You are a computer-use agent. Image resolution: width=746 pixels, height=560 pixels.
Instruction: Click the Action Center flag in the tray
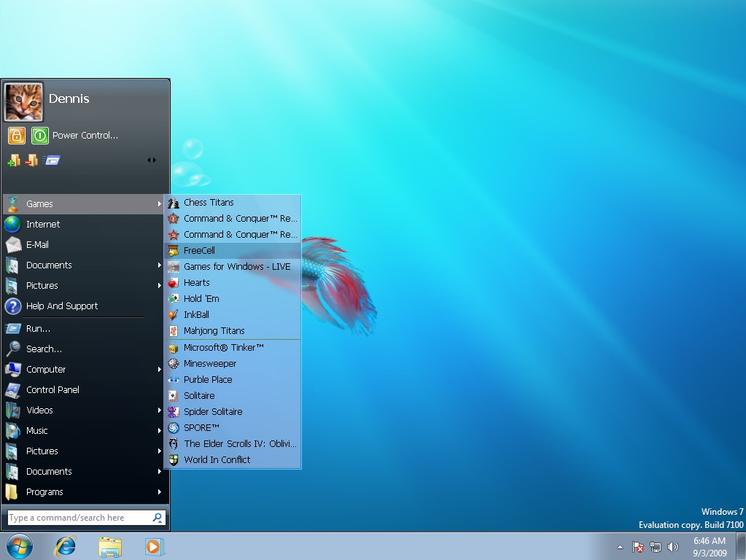(x=637, y=547)
